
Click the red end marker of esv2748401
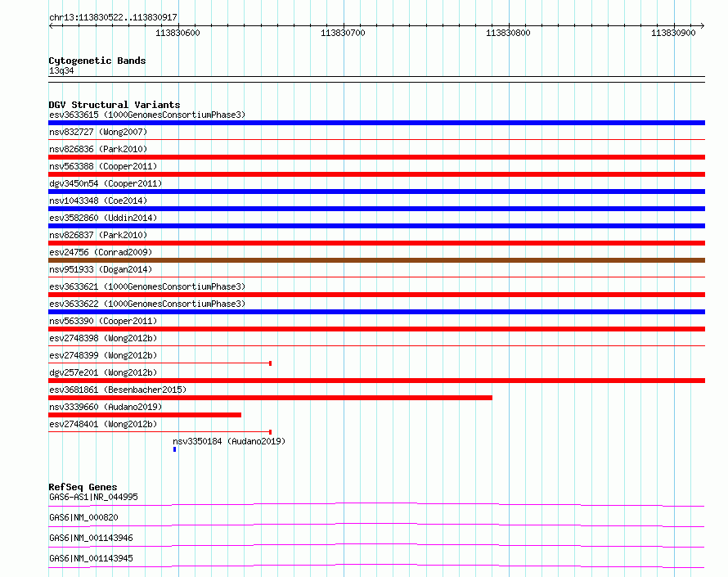pyautogui.click(x=270, y=432)
